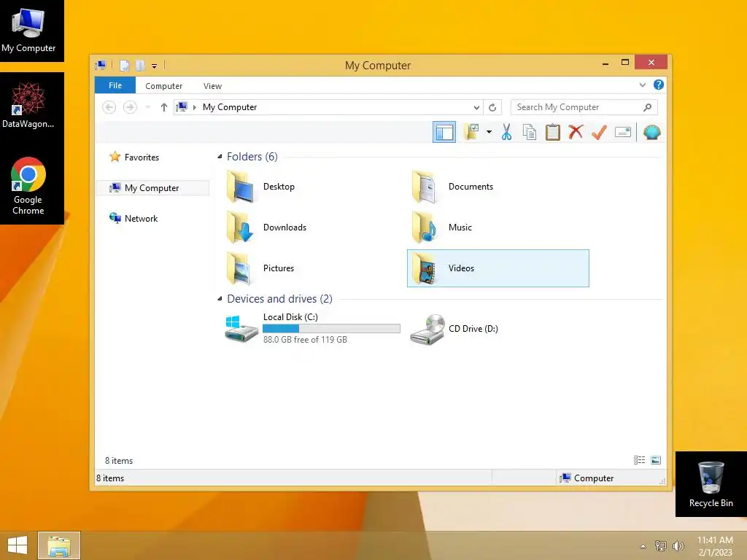Switch to the Computer ribbon tab
The height and width of the screenshot is (560, 747).
(x=163, y=86)
